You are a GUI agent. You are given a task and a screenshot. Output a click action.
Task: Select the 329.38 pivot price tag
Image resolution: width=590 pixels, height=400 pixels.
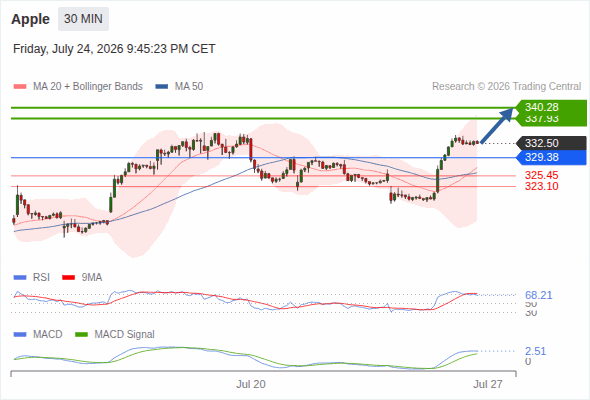pos(551,157)
